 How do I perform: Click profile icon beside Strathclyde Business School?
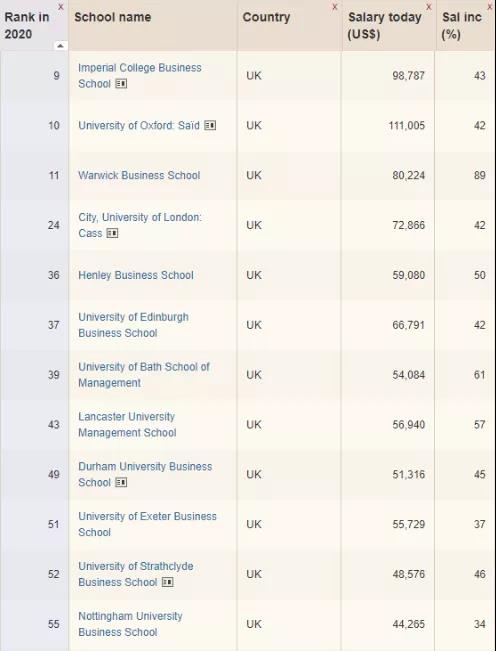[167, 582]
